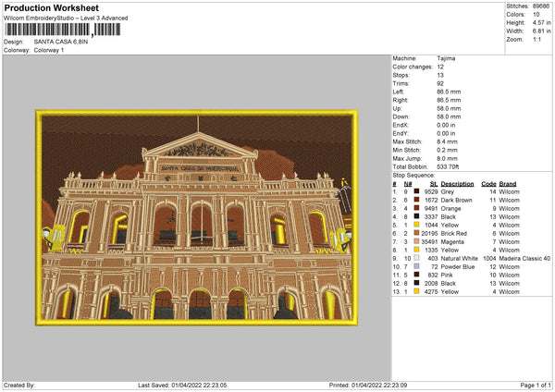The height and width of the screenshot is (392, 555).
Task: Select the Black swatch with 2008 stitches
Action: [x=416, y=283]
